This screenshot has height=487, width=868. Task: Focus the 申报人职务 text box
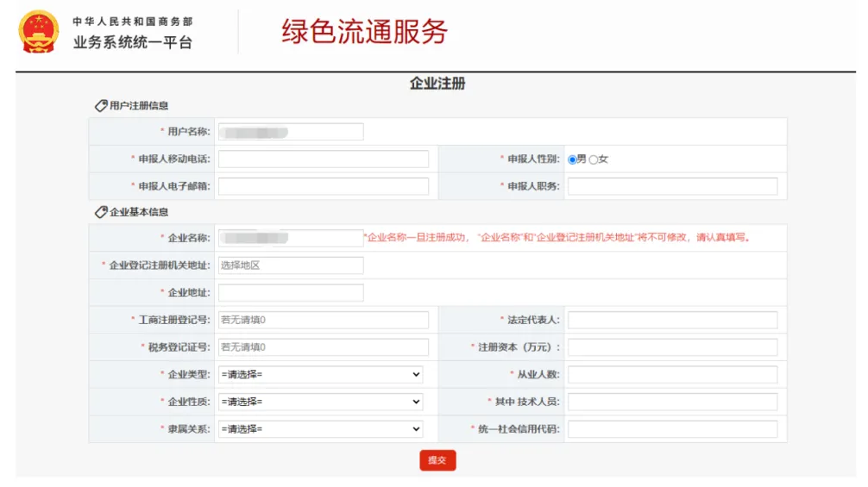tap(672, 186)
